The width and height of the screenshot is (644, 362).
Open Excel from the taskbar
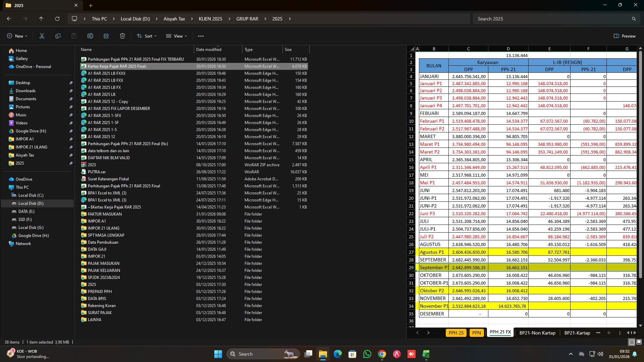pos(426,354)
